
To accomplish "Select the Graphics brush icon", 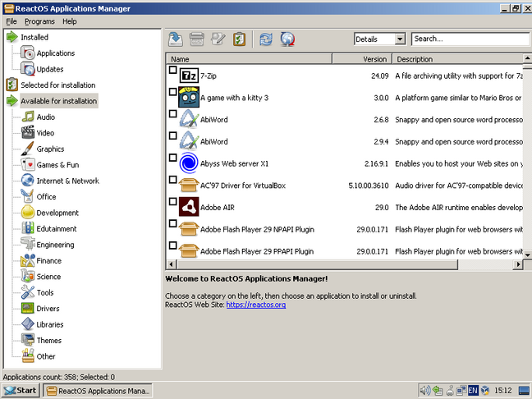I will click(28, 149).
